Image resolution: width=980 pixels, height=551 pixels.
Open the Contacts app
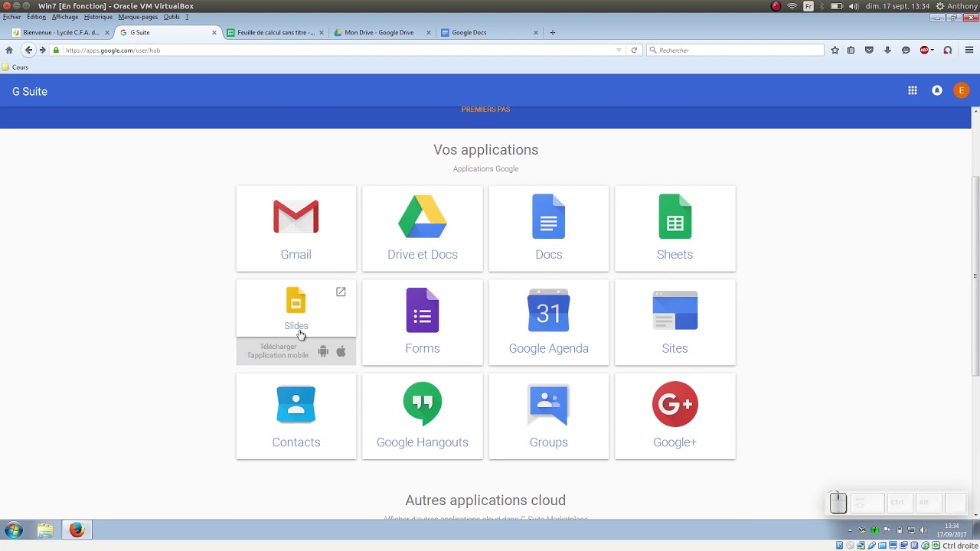tap(296, 416)
